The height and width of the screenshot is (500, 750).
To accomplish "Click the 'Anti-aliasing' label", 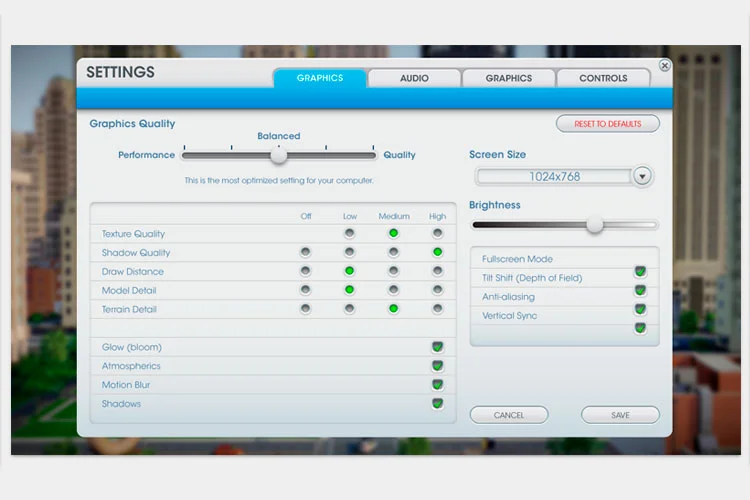I will 508,297.
